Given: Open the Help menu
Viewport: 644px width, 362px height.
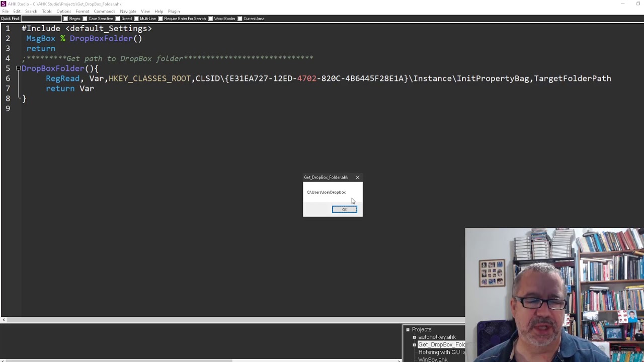Looking at the screenshot, I should 158,11.
